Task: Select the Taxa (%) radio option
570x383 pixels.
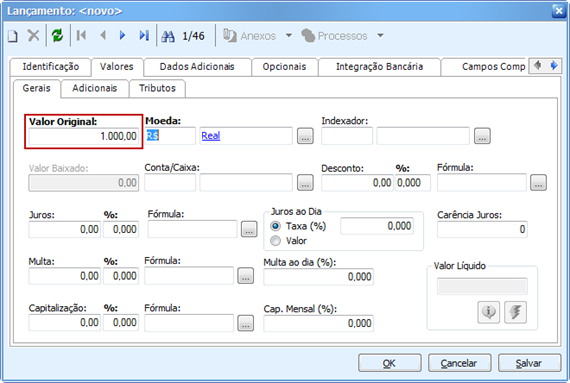Action: [x=276, y=226]
